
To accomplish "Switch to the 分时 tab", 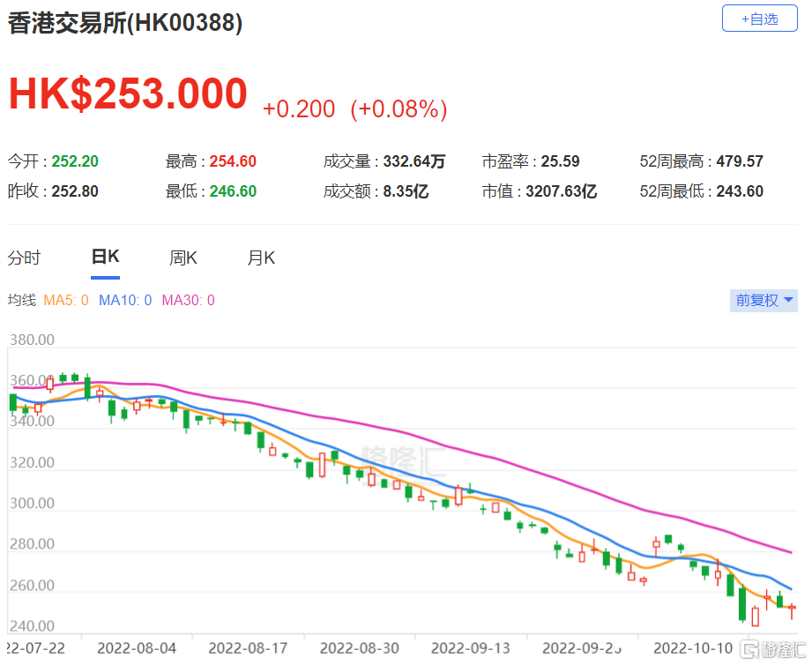I will coord(24,258).
